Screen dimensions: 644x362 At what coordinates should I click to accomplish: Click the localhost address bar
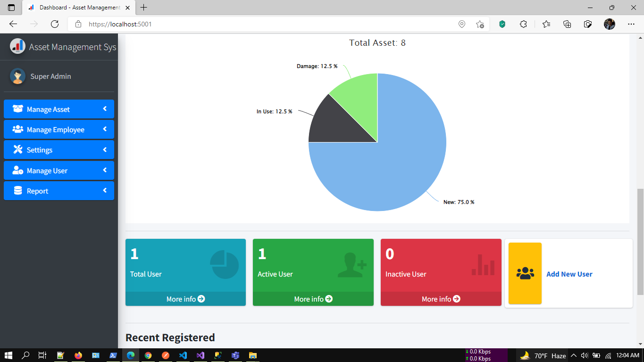pos(264,24)
